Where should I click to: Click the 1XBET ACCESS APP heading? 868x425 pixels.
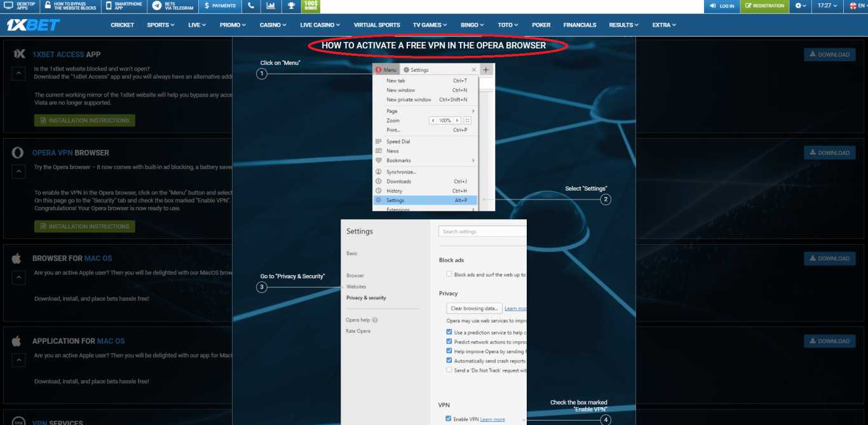tap(67, 55)
